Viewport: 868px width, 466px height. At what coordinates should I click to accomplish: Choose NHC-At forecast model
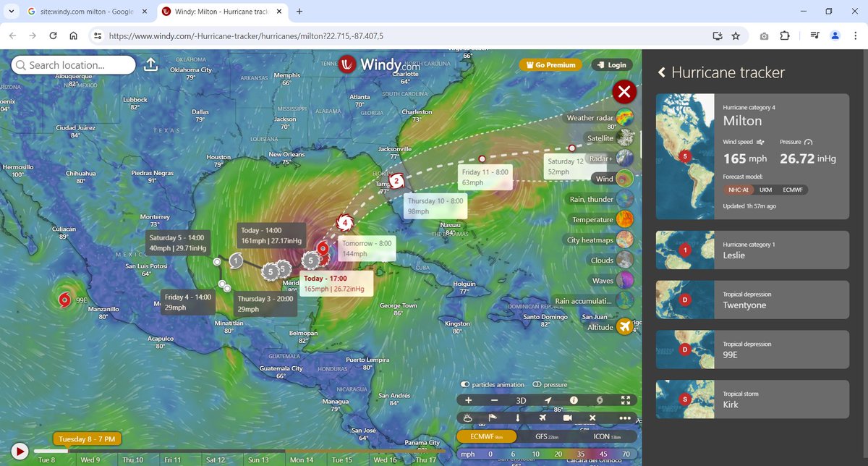tap(739, 190)
